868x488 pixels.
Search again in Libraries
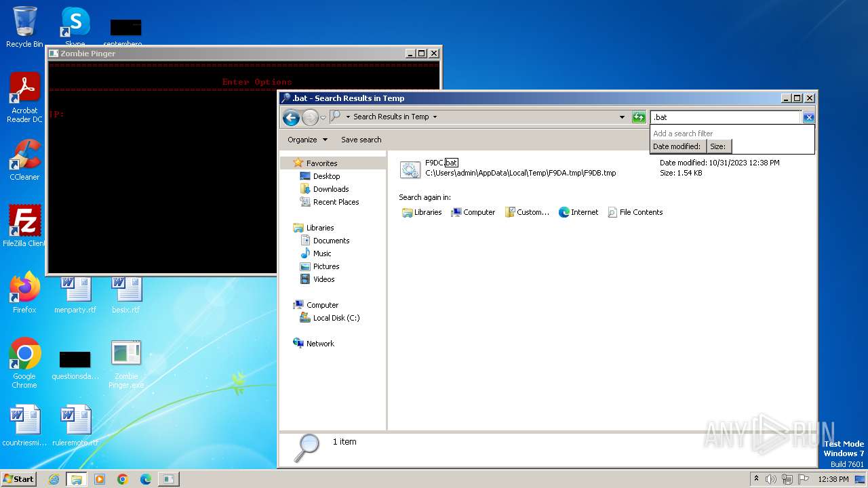click(x=422, y=212)
